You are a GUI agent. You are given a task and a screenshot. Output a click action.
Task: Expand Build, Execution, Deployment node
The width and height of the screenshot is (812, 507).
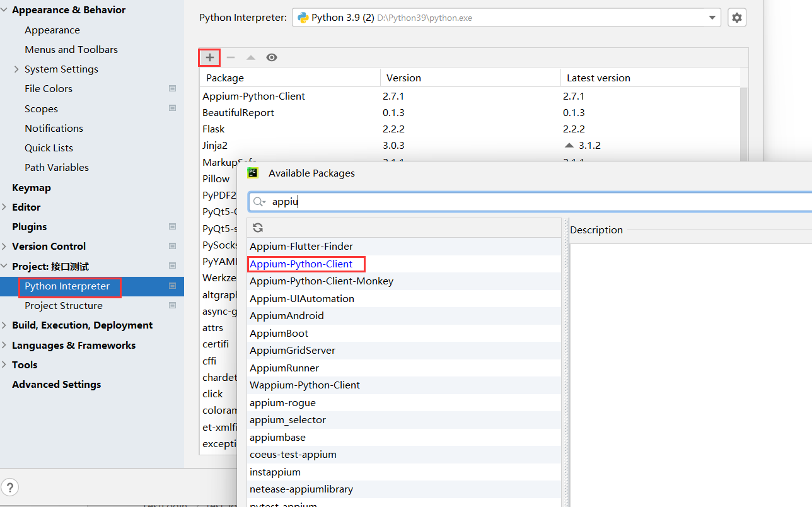(4, 325)
